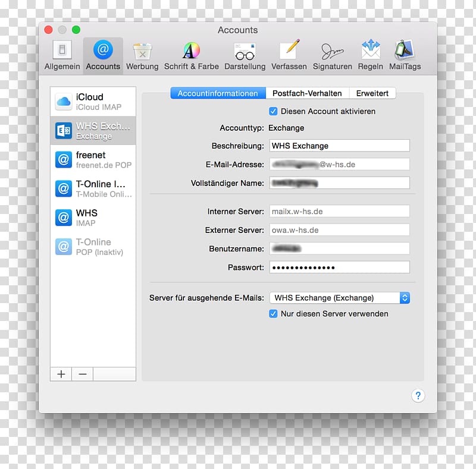The height and width of the screenshot is (469, 476).
Task: Select the T-Mobile Online account row
Action: [93, 188]
